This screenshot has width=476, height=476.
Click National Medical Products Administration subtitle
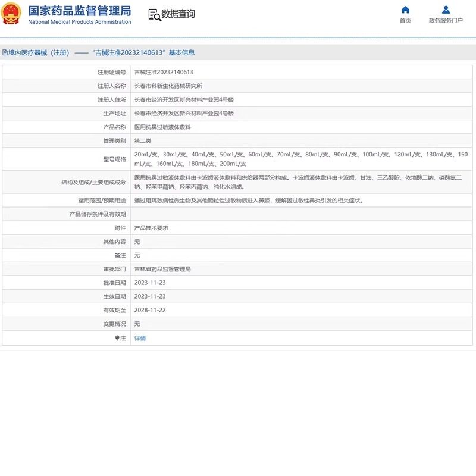80,22
